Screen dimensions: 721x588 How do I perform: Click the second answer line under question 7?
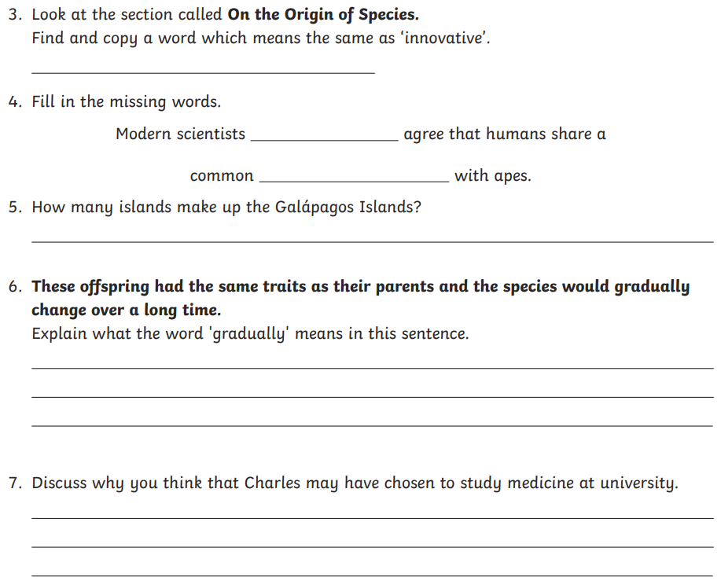tap(372, 545)
